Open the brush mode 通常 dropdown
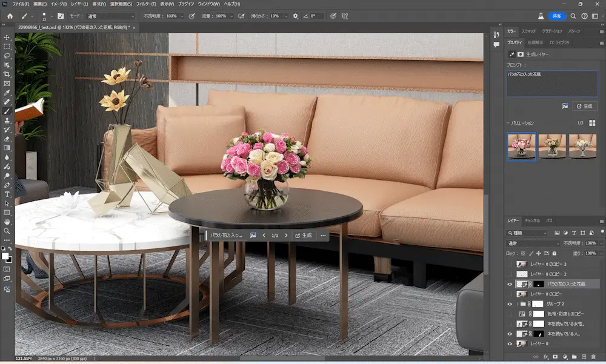606x364 pixels. pos(110,16)
